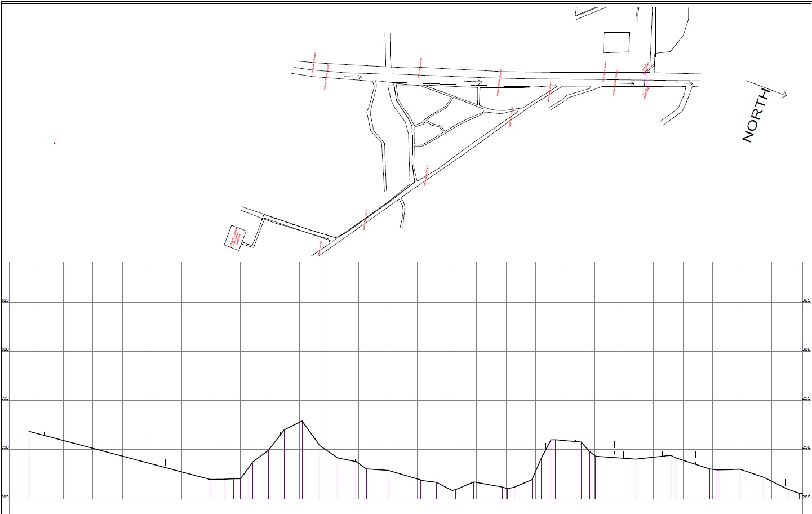
Task: Click the starting point of the profile line
Action: (x=29, y=432)
